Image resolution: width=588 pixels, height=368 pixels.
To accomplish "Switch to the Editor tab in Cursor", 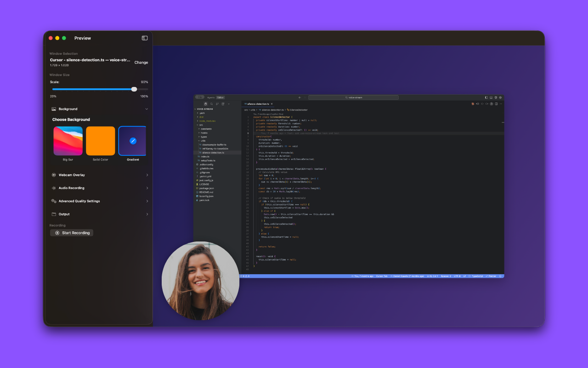I will (220, 97).
